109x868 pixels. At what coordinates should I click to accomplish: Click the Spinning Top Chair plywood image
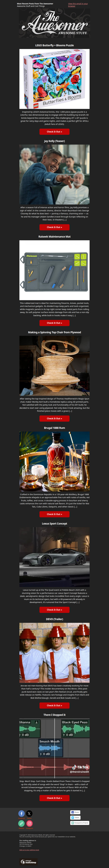pyautogui.click(x=54, y=366)
